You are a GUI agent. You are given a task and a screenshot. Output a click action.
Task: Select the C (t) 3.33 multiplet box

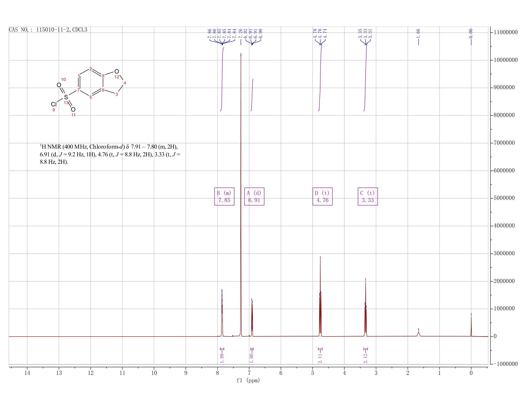coord(368,197)
